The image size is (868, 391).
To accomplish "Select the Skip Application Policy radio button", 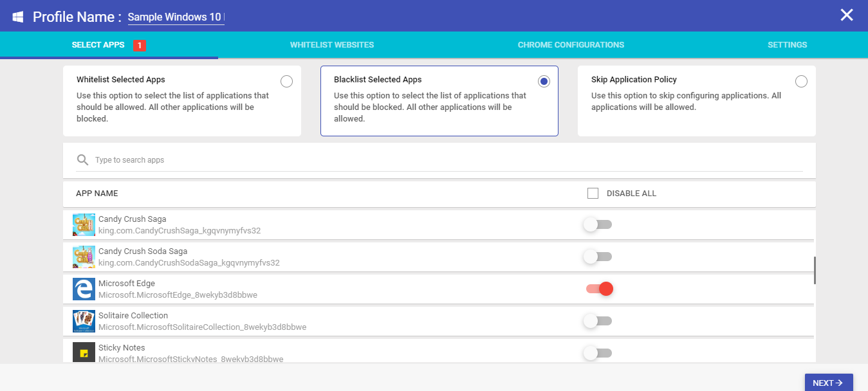I will tap(801, 81).
